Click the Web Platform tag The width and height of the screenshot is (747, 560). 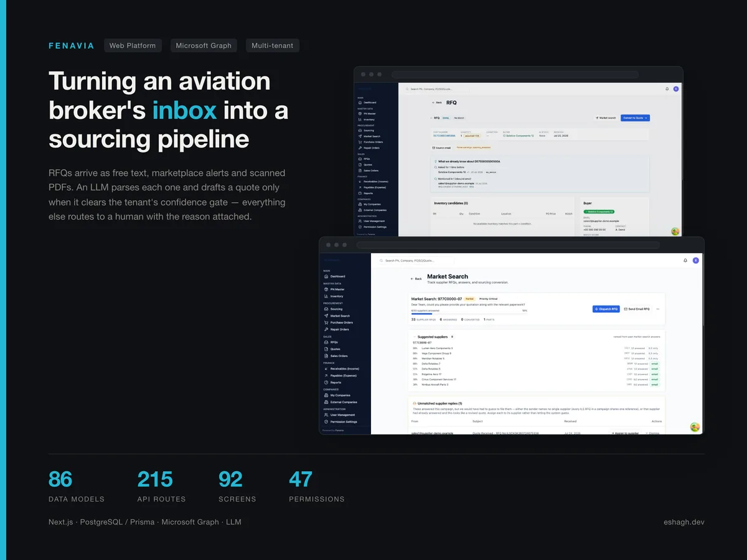click(133, 45)
